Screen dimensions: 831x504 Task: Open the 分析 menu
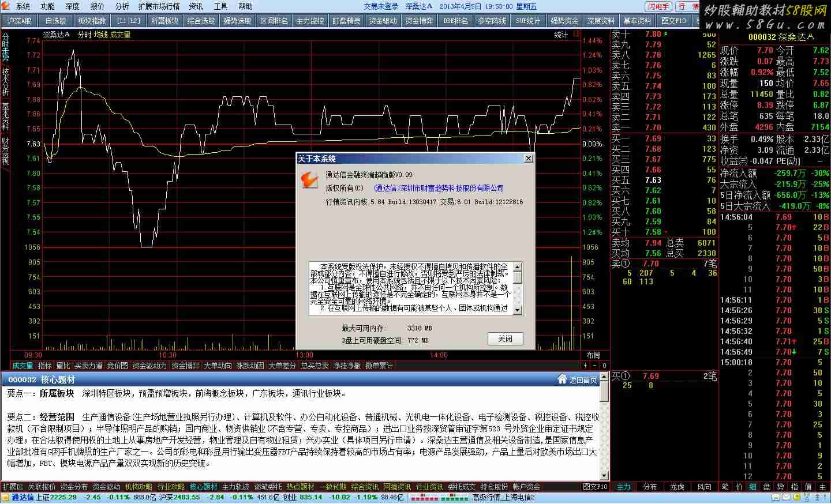point(122,6)
